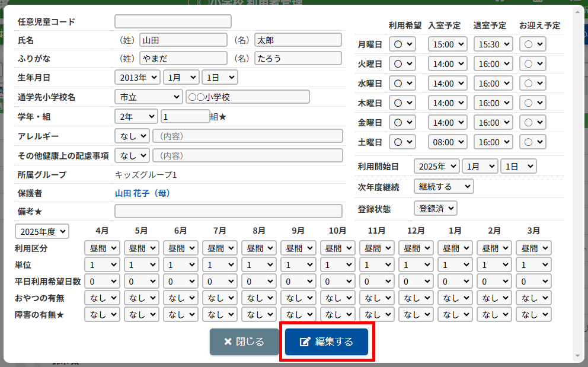Screen dimensions: 588x367
Task: Open the 学年 2年 grade dropdown
Action: (136, 116)
